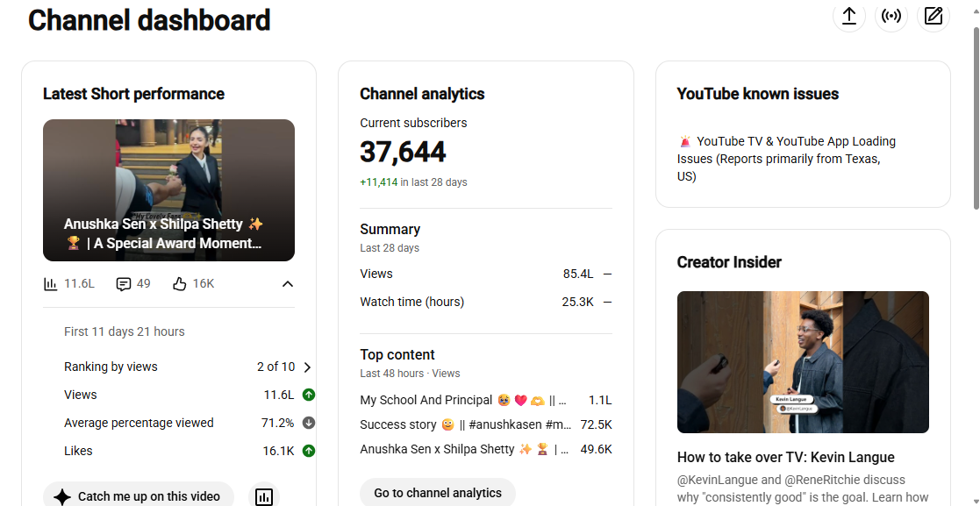Click the First 11 days 21 hours text
This screenshot has height=506, width=980.
click(125, 331)
